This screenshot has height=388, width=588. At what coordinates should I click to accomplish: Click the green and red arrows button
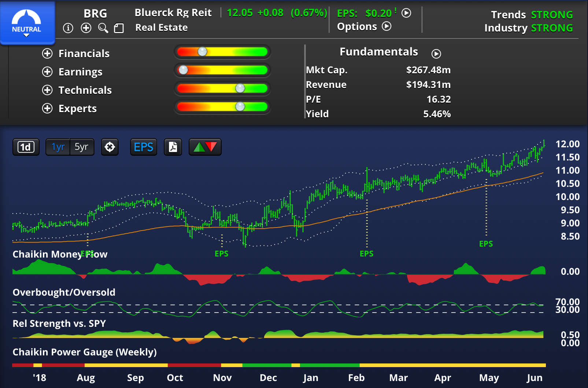click(205, 147)
